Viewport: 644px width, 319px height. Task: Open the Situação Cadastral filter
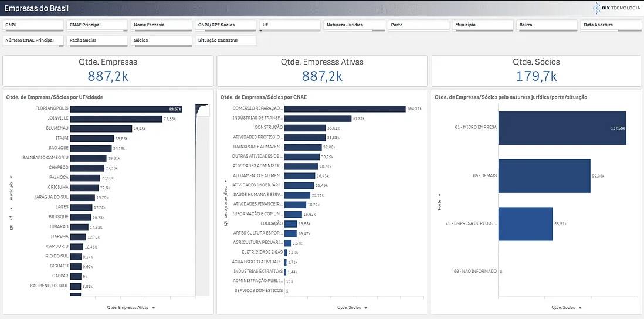click(x=225, y=40)
